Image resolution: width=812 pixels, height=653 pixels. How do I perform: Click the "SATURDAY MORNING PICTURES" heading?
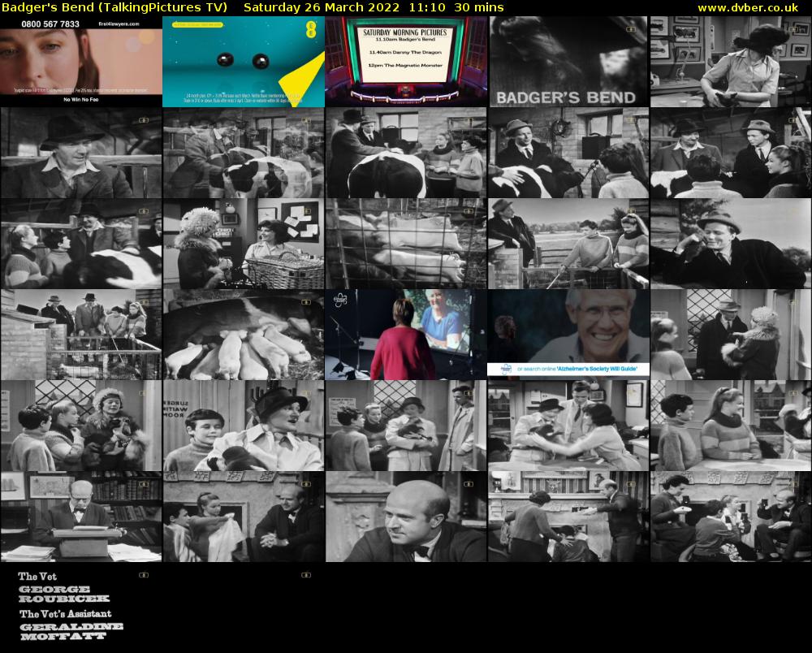[x=405, y=32]
